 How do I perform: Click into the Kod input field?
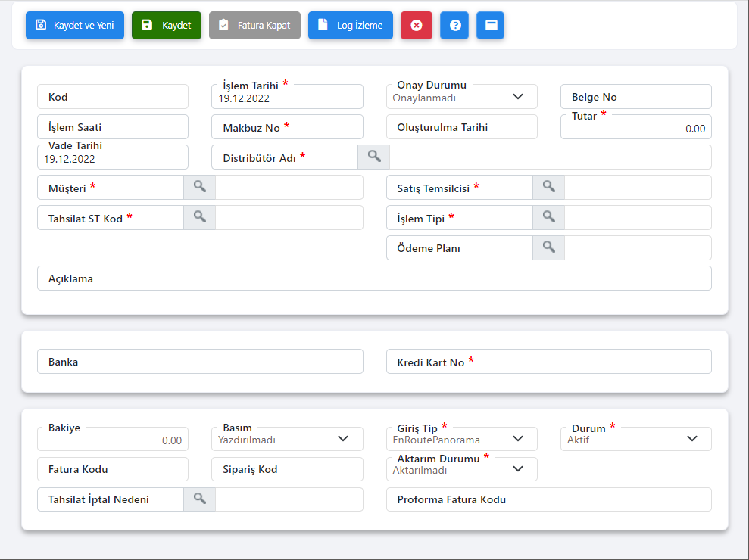click(x=113, y=97)
